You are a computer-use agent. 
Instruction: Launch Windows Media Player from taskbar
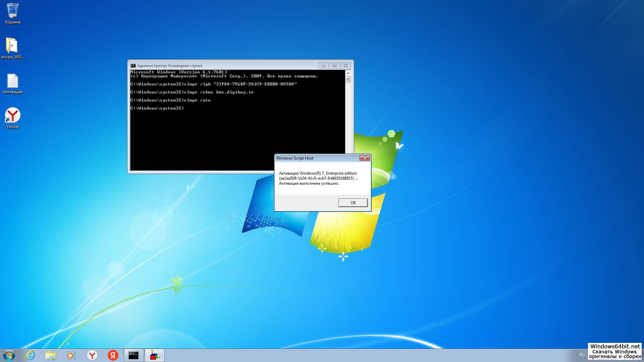pos(71,355)
